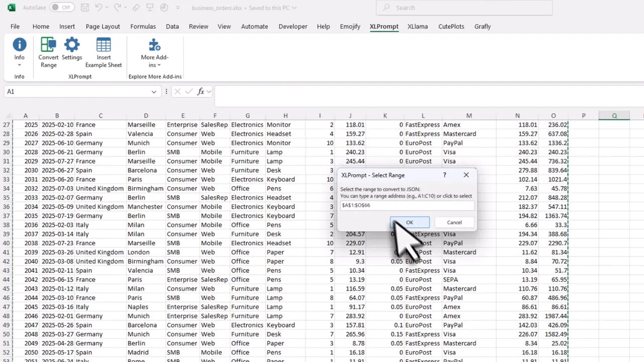
Task: Click OK in the Select Range dialog
Action: pos(410,222)
